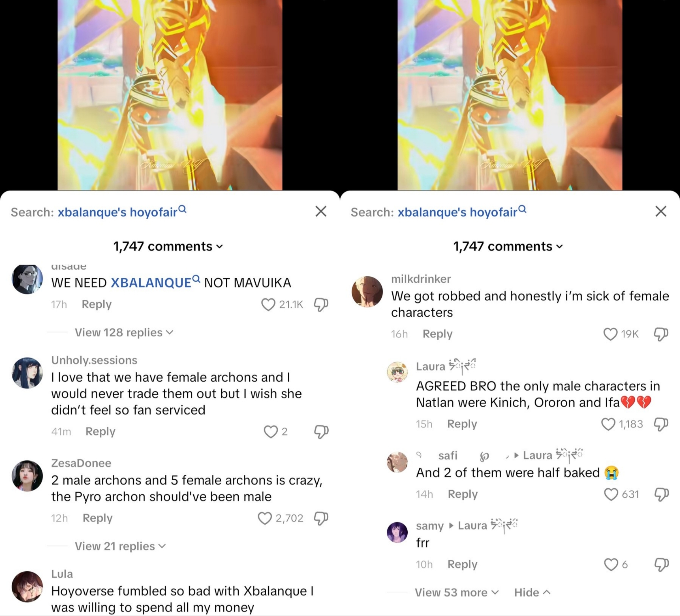
Task: Hide replies under milkdrinker's comment
Action: point(532,592)
